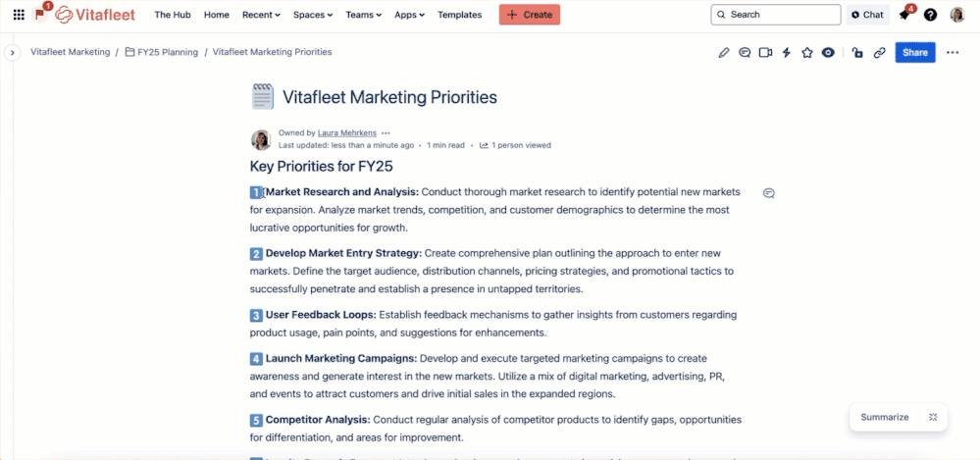
Task: Click the pencil edit page icon
Action: pos(724,53)
